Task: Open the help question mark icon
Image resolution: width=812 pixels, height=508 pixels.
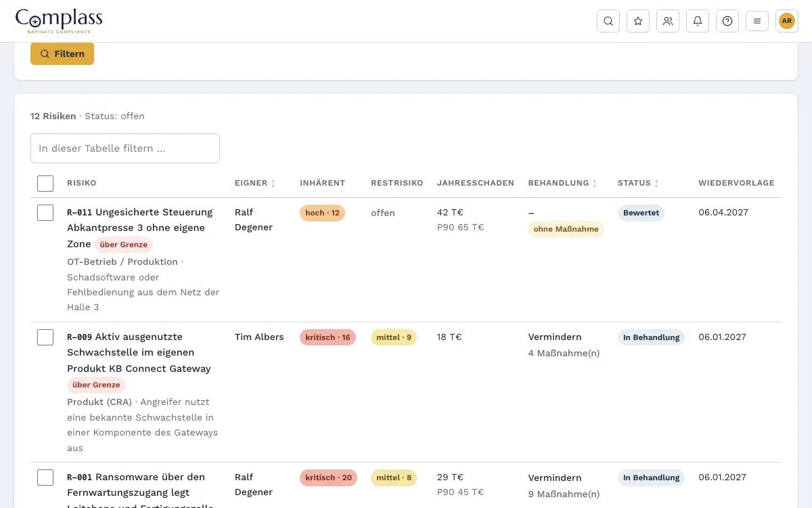Action: [727, 21]
